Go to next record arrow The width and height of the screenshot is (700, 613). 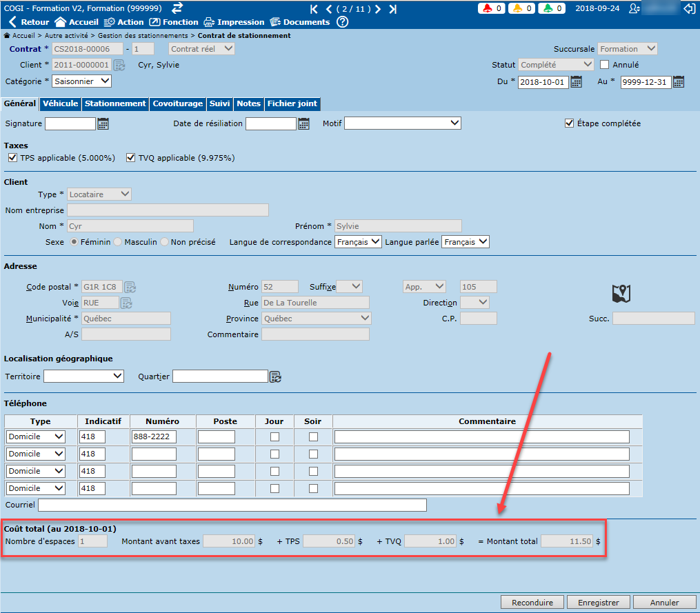click(377, 9)
